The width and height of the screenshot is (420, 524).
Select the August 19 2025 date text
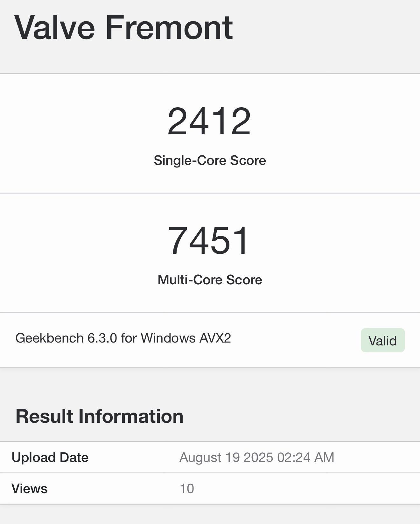click(x=226, y=457)
